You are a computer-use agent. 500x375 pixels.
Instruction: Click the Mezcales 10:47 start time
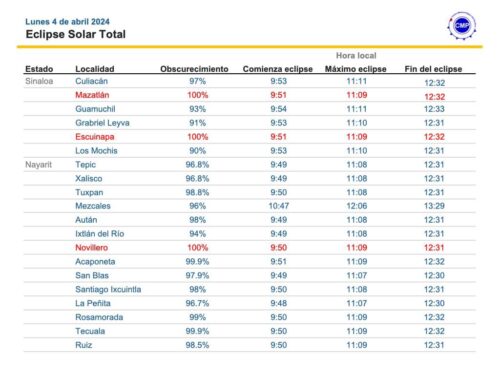click(279, 206)
